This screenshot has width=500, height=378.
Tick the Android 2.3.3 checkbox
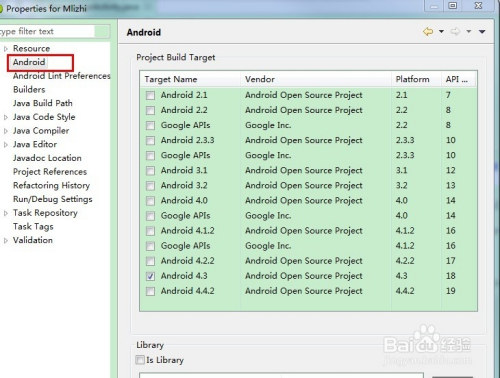[150, 140]
